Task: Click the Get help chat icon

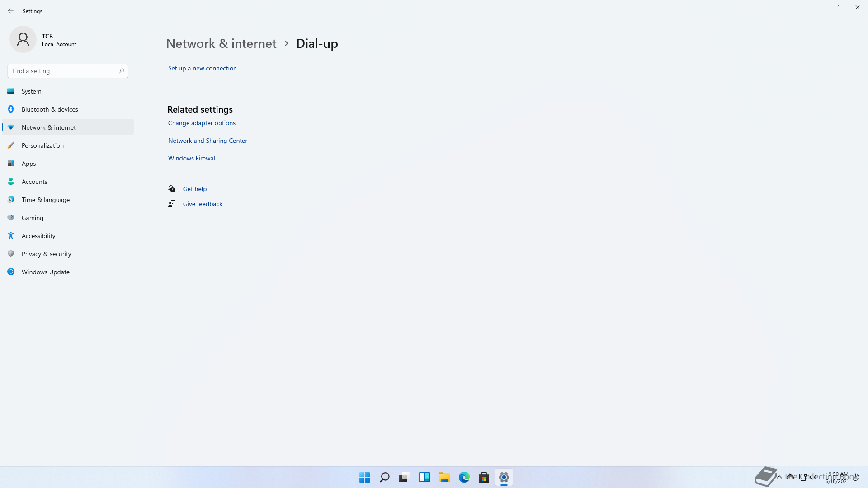Action: click(172, 189)
